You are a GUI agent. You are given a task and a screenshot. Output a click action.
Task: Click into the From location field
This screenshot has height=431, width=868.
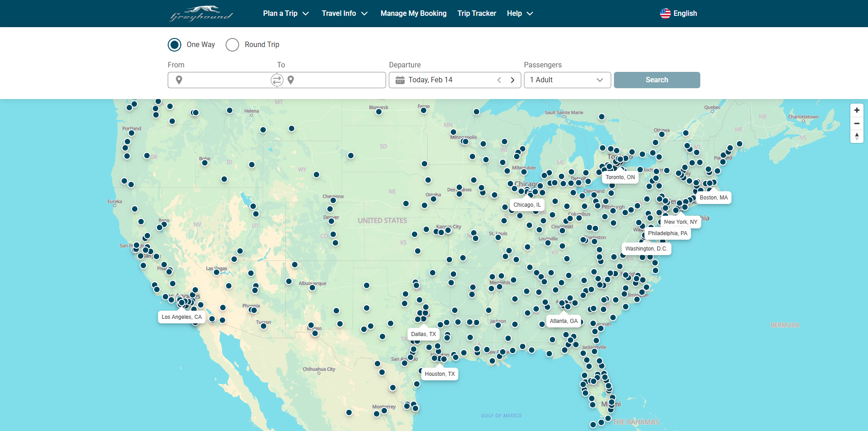(224, 80)
